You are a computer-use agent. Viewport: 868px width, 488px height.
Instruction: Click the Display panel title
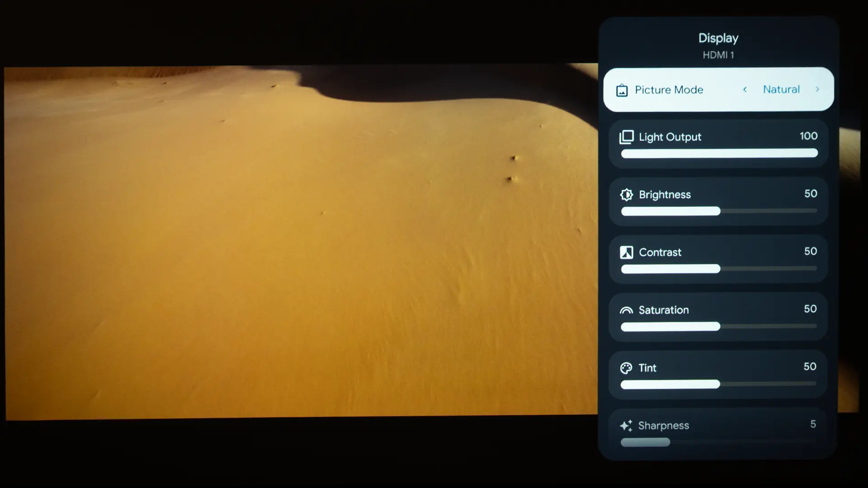pos(718,38)
